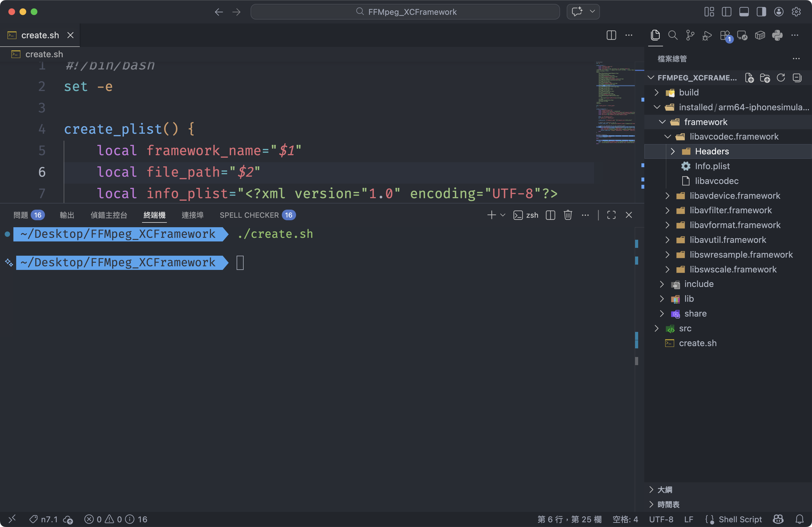The height and width of the screenshot is (527, 812).
Task: Refresh the explorer file tree
Action: click(x=781, y=78)
